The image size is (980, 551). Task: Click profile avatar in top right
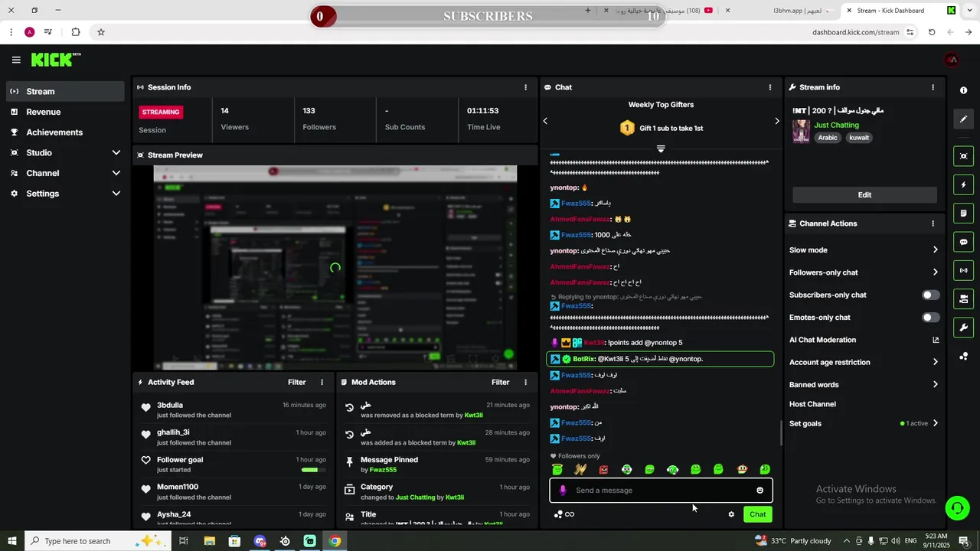[952, 60]
